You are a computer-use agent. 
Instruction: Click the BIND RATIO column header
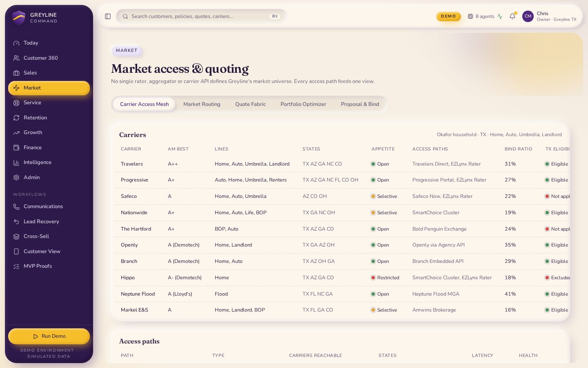pyautogui.click(x=518, y=149)
